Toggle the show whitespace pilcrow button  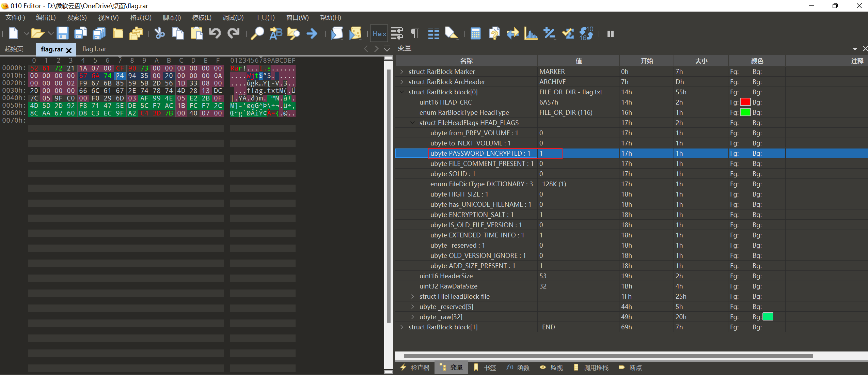tap(415, 33)
